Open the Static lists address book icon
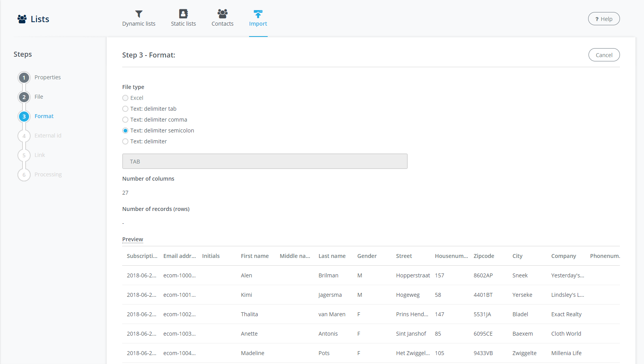The image size is (644, 364). (x=184, y=14)
